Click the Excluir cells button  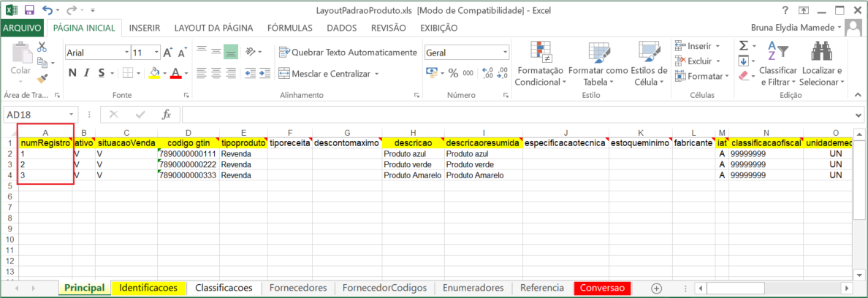pos(698,61)
